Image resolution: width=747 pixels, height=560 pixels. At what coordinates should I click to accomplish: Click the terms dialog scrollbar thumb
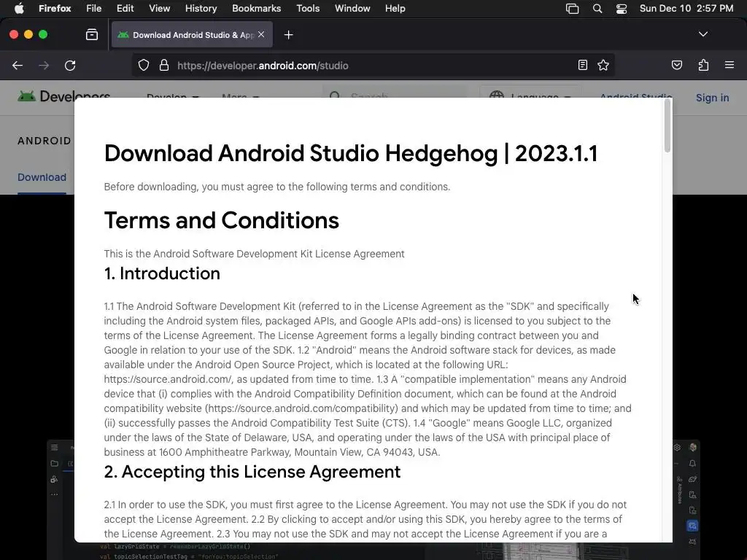(x=667, y=125)
